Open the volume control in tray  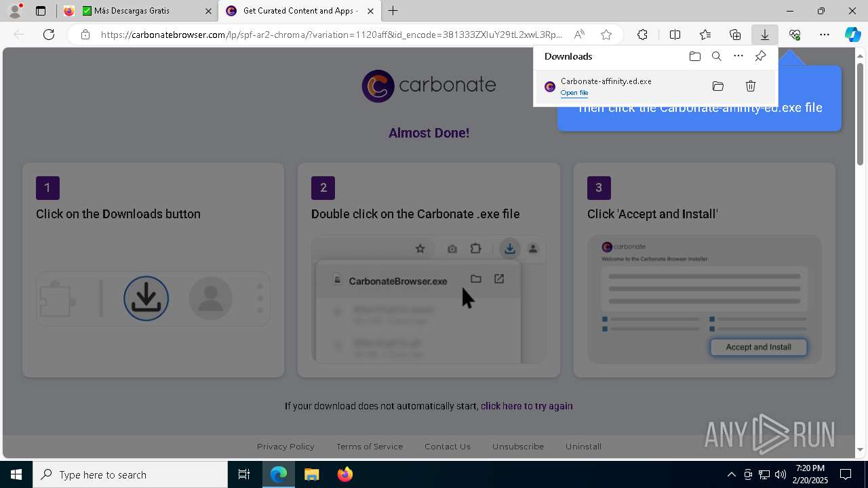[781, 474]
